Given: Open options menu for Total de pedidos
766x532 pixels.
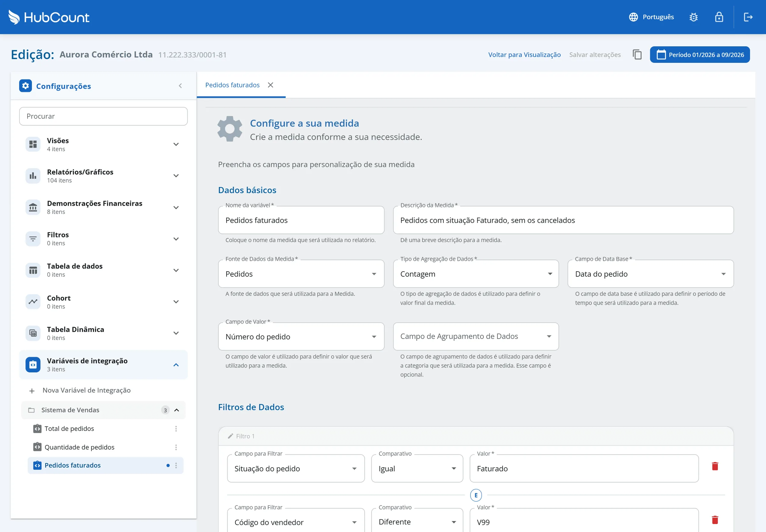Looking at the screenshot, I should (176, 429).
